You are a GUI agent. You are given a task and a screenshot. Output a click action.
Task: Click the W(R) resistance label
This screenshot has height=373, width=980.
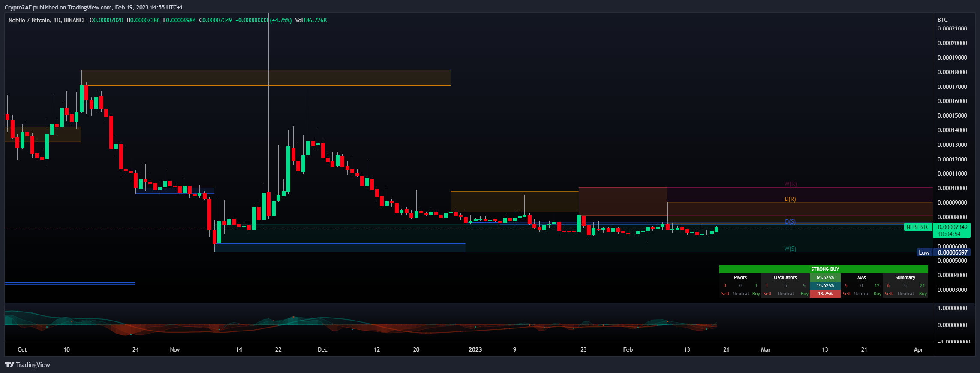791,184
